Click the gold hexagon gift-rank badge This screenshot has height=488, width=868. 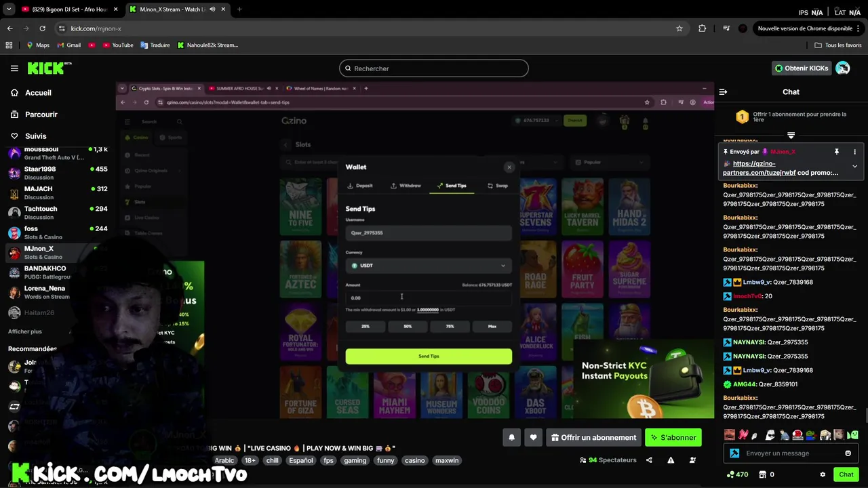[x=742, y=117]
